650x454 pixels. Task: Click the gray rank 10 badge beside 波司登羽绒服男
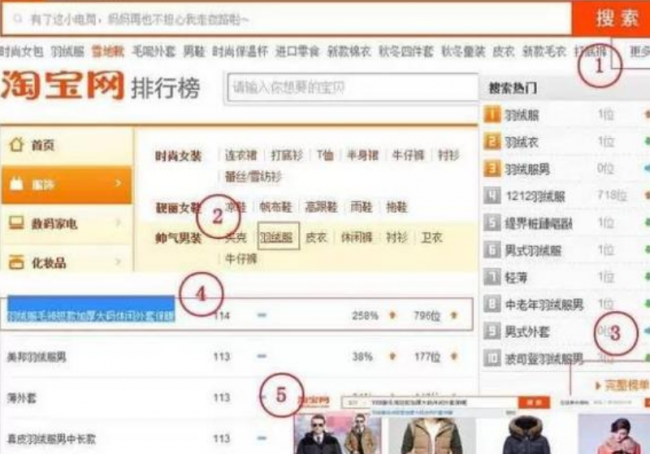492,358
